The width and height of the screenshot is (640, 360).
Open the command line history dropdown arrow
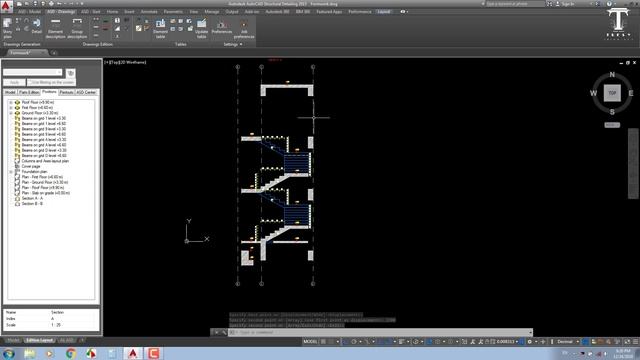(x=531, y=332)
